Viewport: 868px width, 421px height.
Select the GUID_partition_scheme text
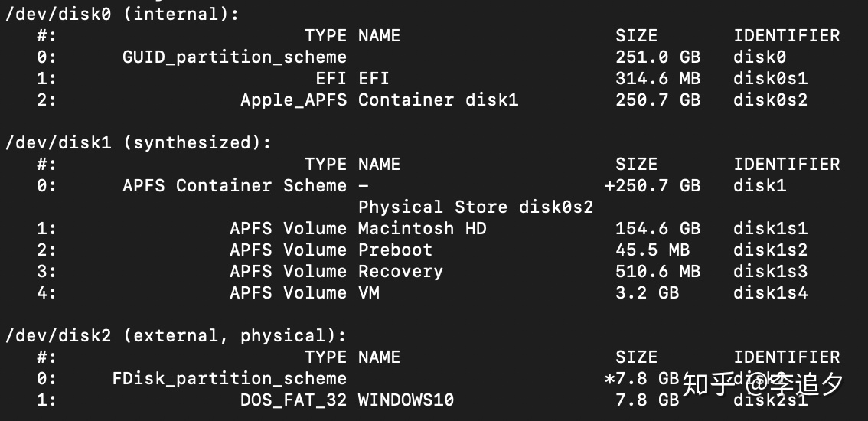(235, 57)
